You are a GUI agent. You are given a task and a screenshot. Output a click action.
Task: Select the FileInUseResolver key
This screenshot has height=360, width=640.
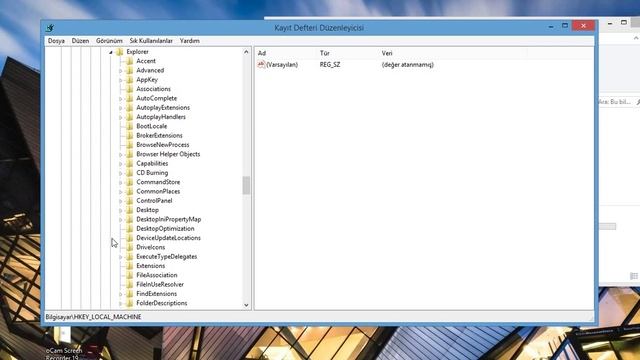pos(160,284)
